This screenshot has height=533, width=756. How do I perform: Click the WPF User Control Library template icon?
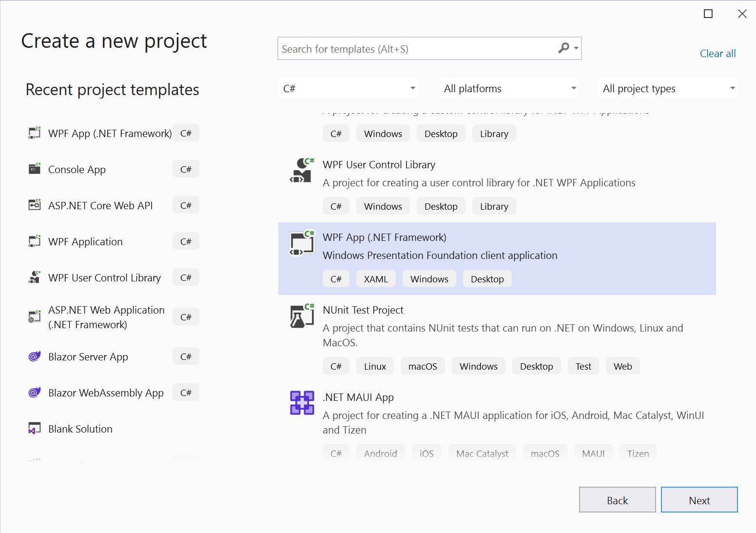click(302, 170)
